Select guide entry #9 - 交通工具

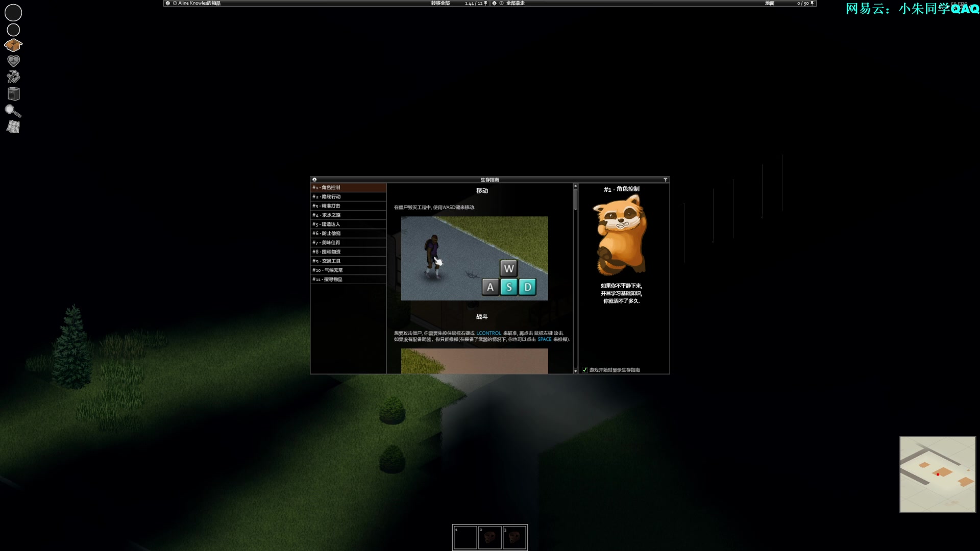pyautogui.click(x=348, y=261)
